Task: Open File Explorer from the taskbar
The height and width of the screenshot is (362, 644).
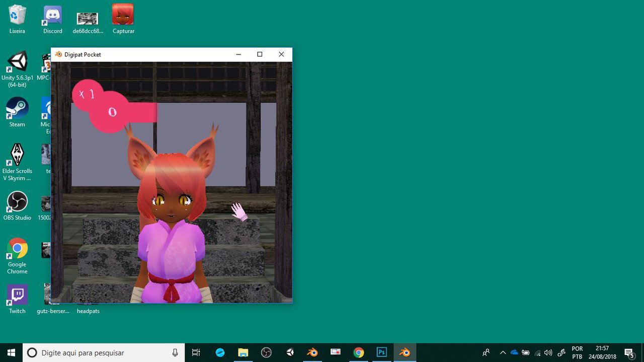Action: click(x=243, y=352)
